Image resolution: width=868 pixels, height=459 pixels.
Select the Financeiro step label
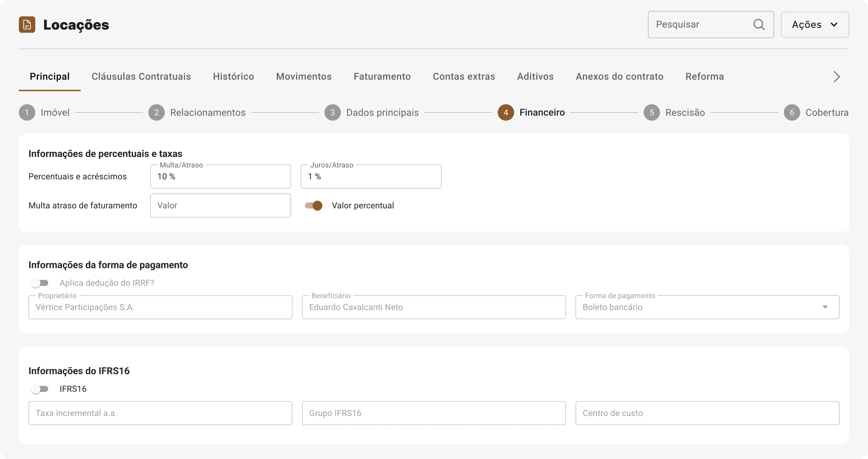[542, 112]
